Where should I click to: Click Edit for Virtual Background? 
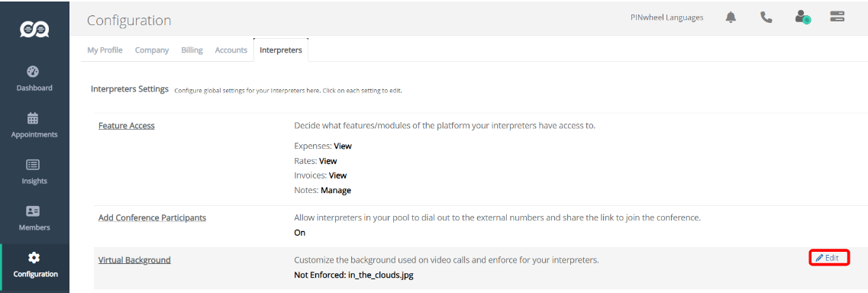(828, 258)
